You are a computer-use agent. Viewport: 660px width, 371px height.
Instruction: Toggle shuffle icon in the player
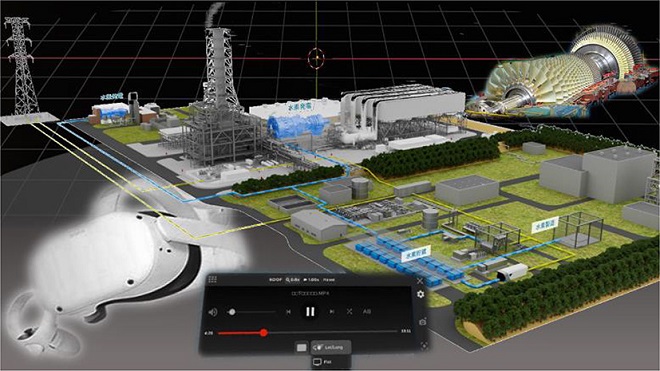[x=349, y=312]
